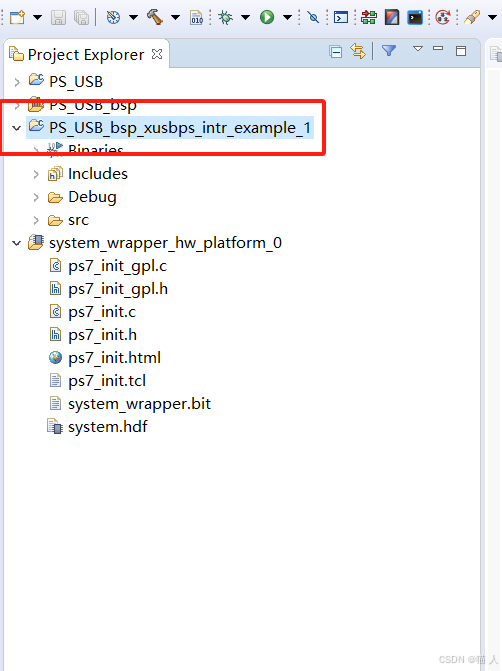
Task: Maximize the Project Explorer panel
Action: pyautogui.click(x=461, y=51)
